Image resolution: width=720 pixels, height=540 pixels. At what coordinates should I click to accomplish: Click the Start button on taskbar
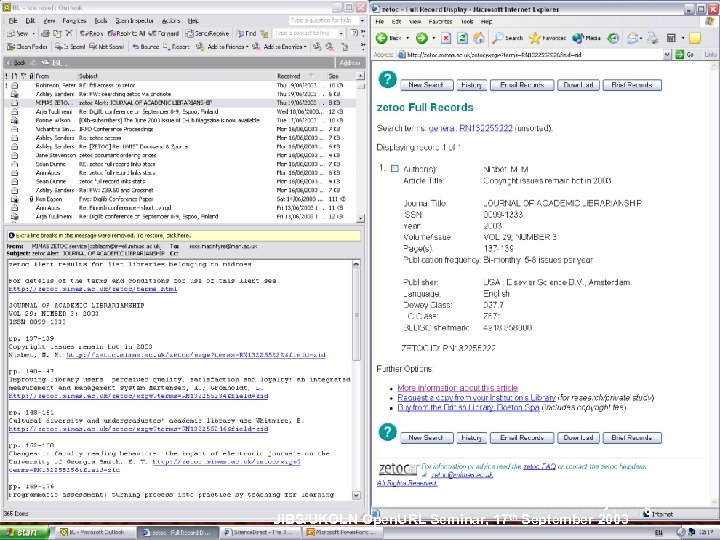pyautogui.click(x=25, y=533)
